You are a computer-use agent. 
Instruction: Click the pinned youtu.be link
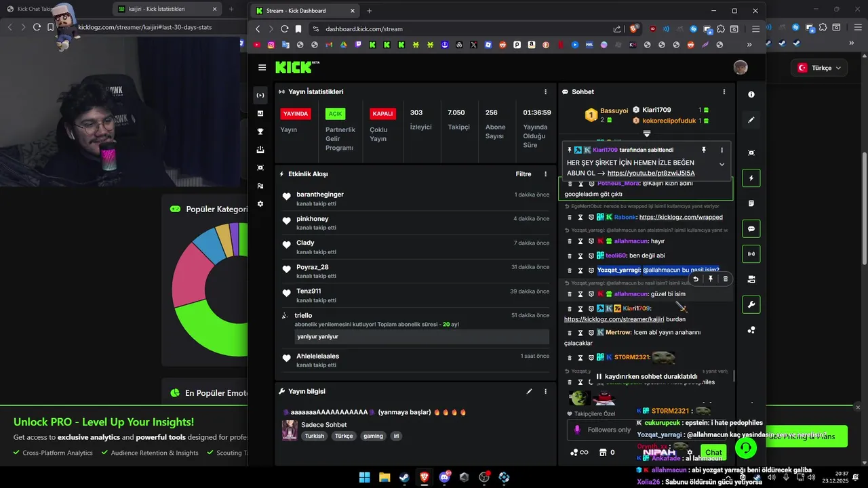tap(651, 173)
